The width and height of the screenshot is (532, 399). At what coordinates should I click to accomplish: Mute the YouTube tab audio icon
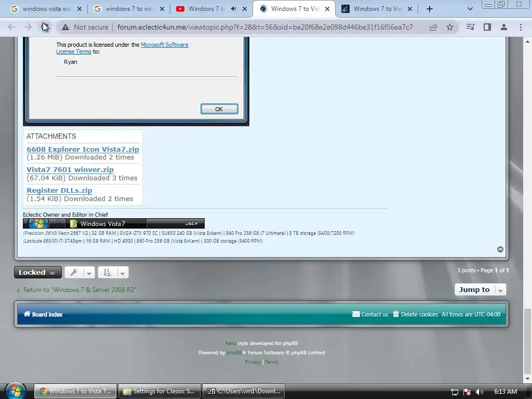[233, 9]
